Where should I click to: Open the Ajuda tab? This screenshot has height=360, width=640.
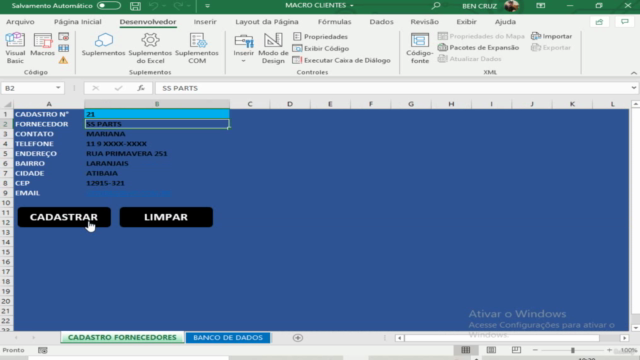point(505,22)
